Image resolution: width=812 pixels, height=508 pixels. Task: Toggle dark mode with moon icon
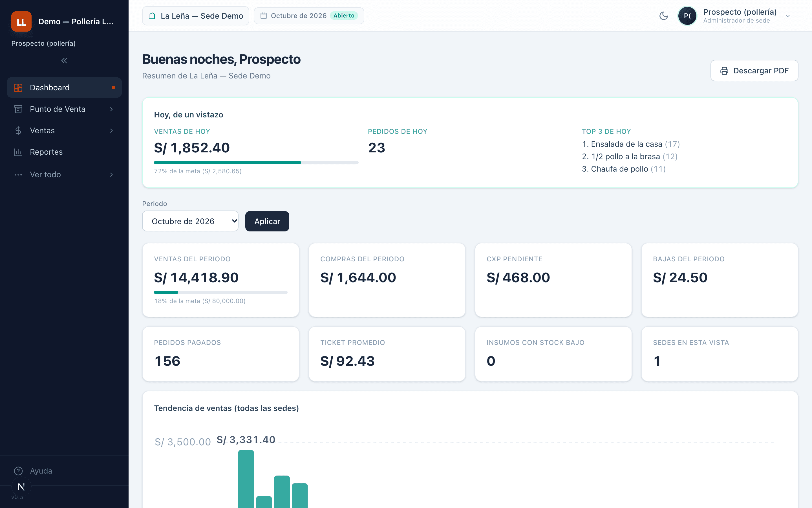pos(663,16)
